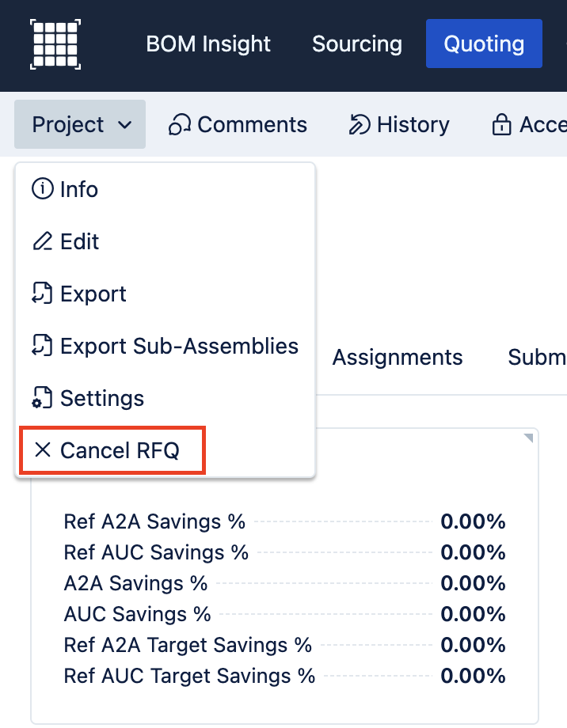Click the Cancel RFQ X icon
This screenshot has width=567, height=728.
pyautogui.click(x=43, y=450)
